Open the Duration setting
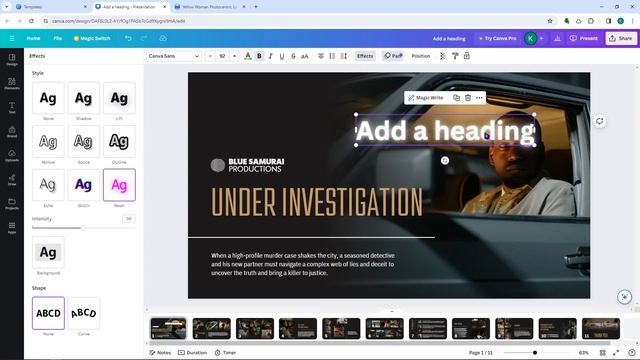 click(192, 353)
